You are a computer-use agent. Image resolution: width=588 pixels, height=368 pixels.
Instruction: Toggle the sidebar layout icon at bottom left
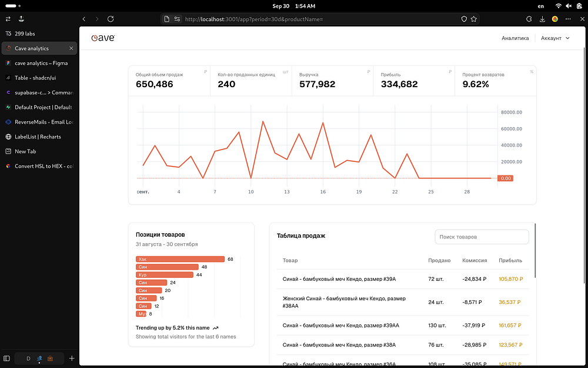coord(6,358)
